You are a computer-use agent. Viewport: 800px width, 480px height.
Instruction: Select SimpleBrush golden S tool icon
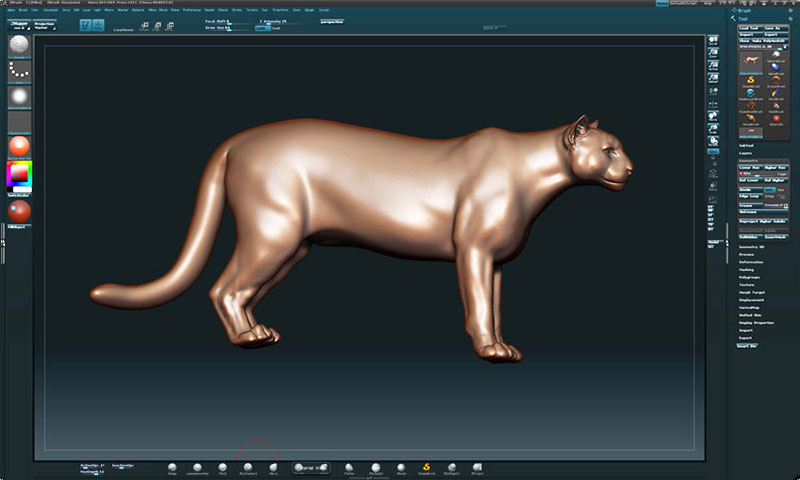tap(751, 81)
